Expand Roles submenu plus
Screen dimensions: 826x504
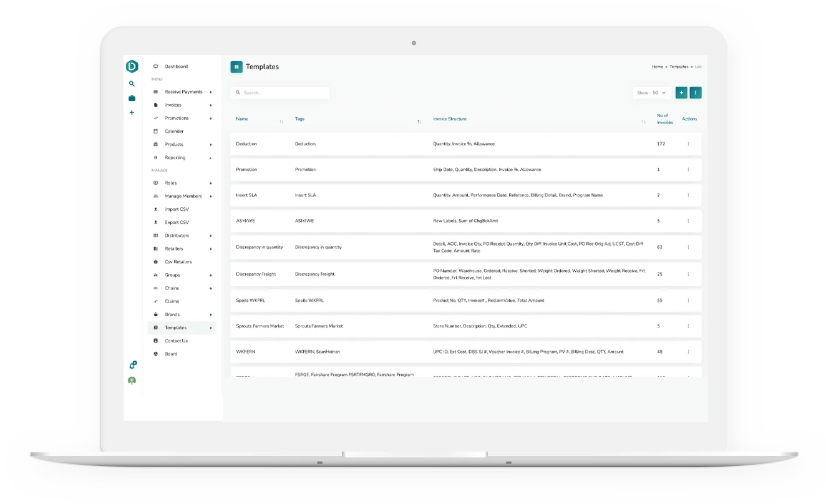pyautogui.click(x=211, y=183)
